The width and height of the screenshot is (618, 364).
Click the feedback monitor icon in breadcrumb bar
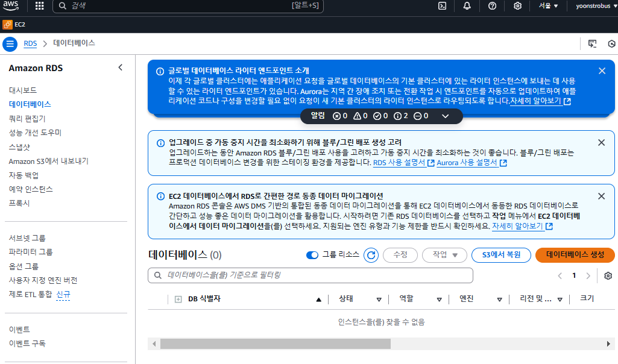(593, 44)
